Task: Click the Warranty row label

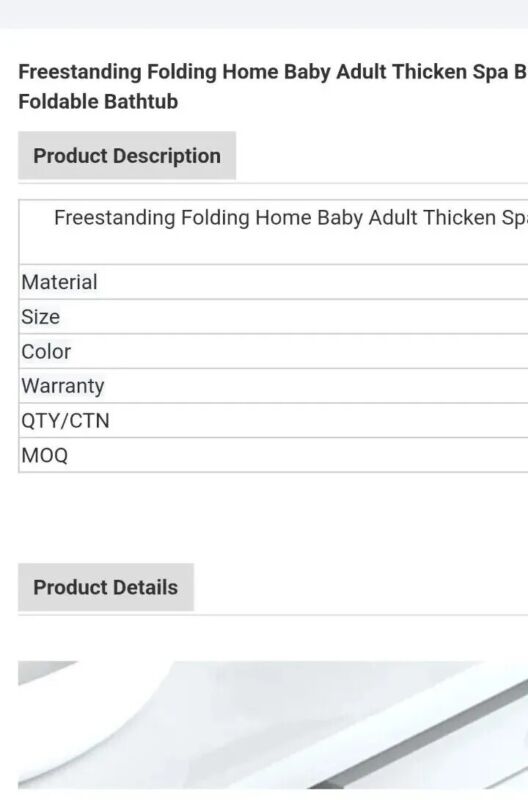Action: coord(63,386)
